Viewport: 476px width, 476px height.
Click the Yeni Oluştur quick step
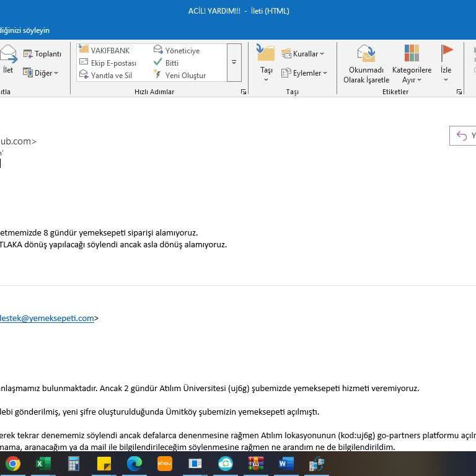[x=180, y=75]
